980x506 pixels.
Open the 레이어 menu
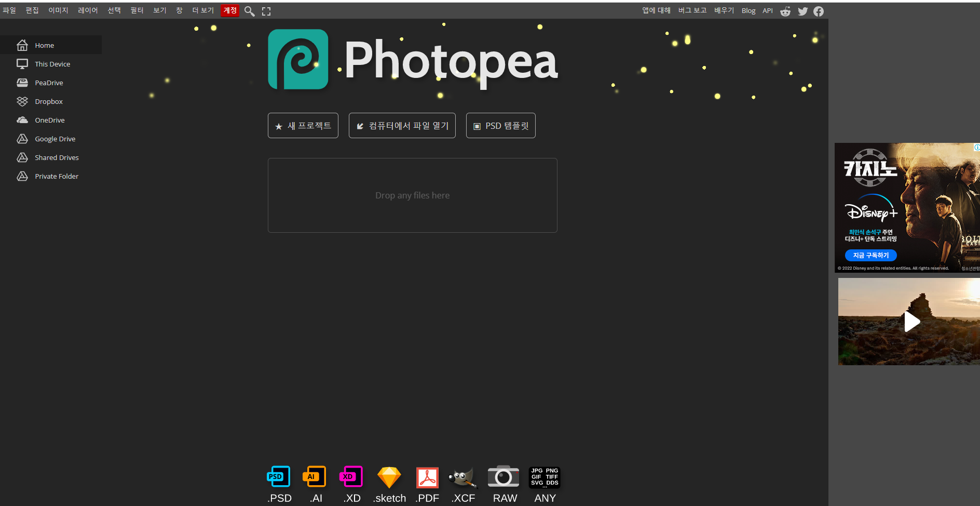click(x=88, y=10)
